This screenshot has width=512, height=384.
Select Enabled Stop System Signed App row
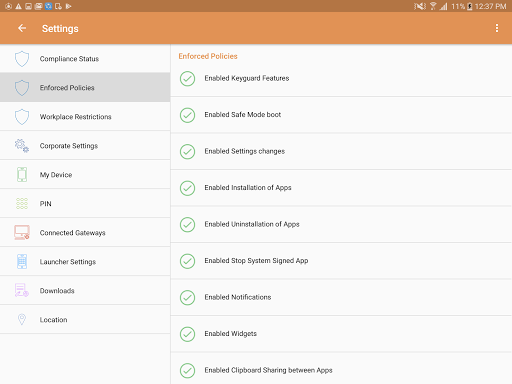(341, 261)
